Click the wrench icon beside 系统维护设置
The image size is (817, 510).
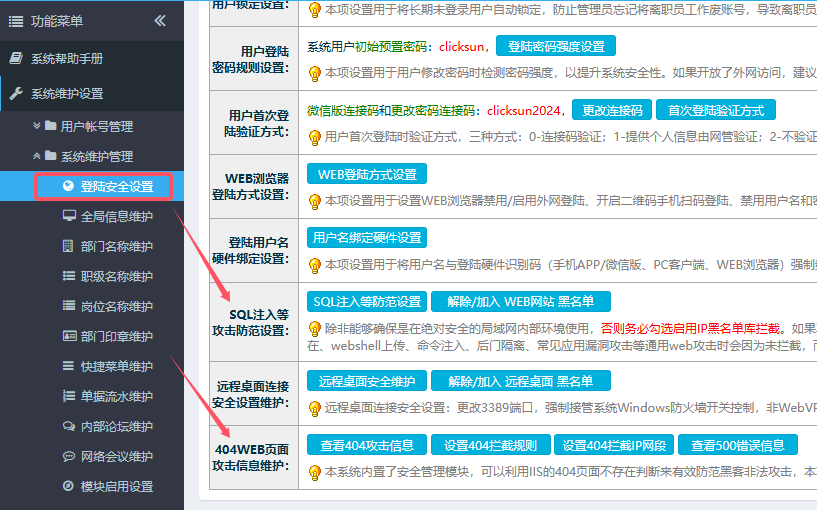pos(15,93)
